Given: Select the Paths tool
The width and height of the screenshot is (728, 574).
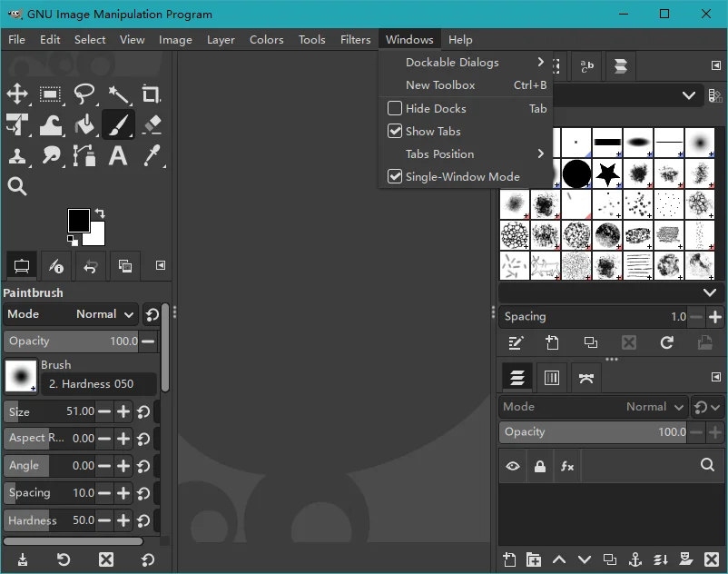Looking at the screenshot, I should point(84,155).
